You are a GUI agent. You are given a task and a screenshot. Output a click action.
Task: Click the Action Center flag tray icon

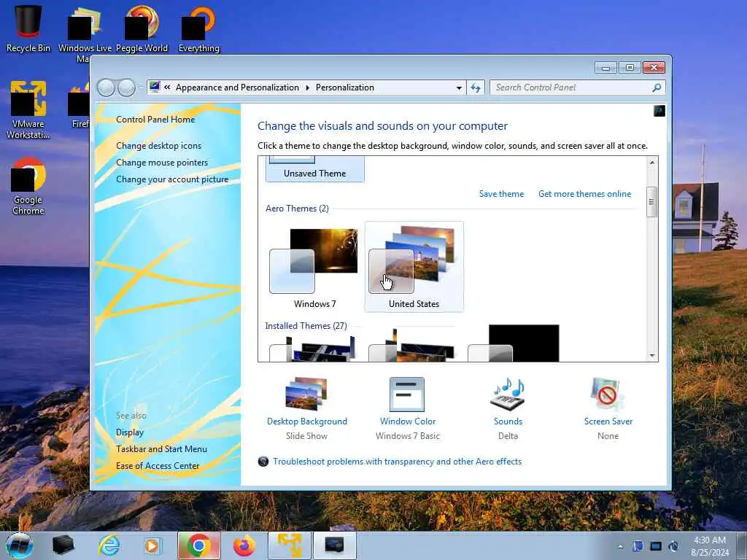pos(638,546)
